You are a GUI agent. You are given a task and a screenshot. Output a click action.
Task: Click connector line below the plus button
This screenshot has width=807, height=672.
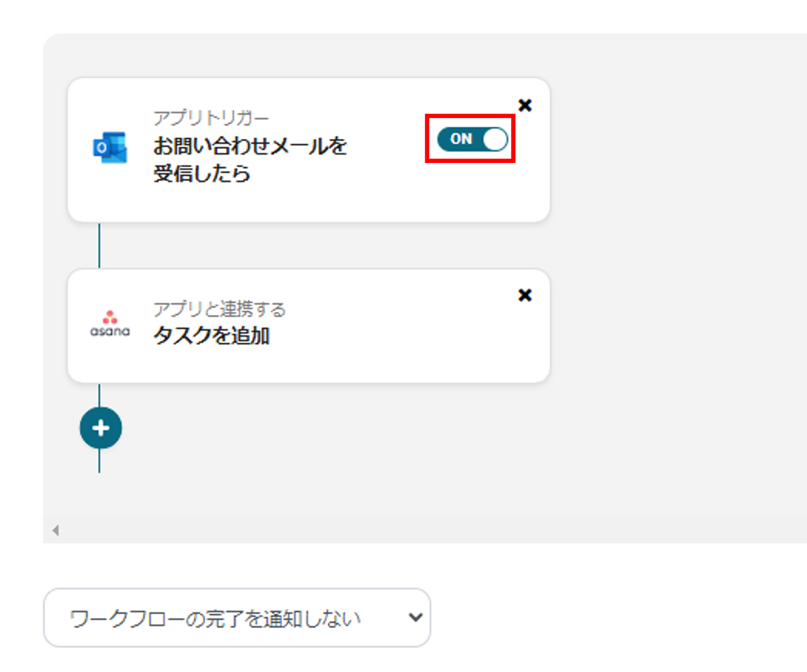tap(99, 462)
